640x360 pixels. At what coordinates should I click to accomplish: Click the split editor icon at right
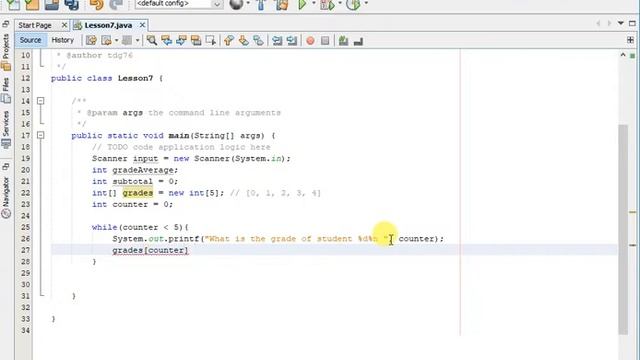point(630,40)
